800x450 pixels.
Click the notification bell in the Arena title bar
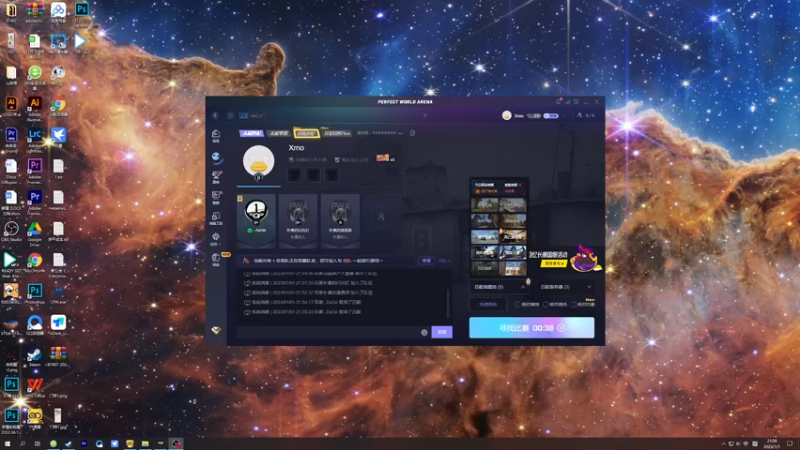pyautogui.click(x=559, y=102)
